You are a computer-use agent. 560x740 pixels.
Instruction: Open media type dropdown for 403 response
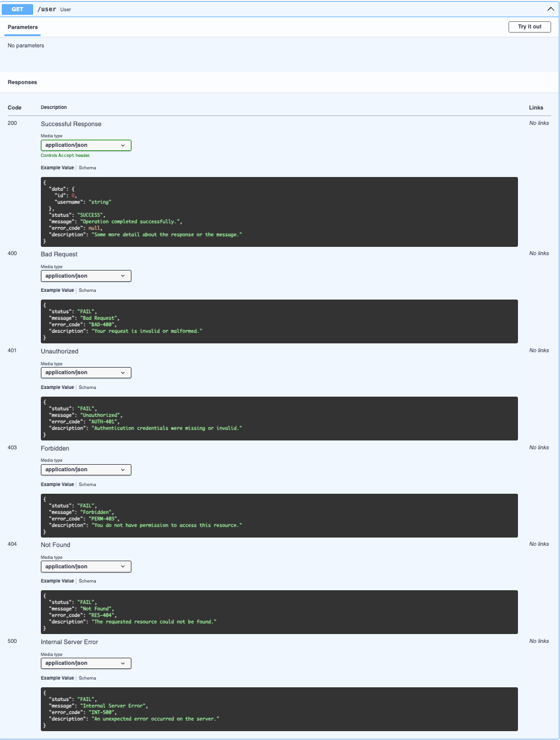pos(86,469)
